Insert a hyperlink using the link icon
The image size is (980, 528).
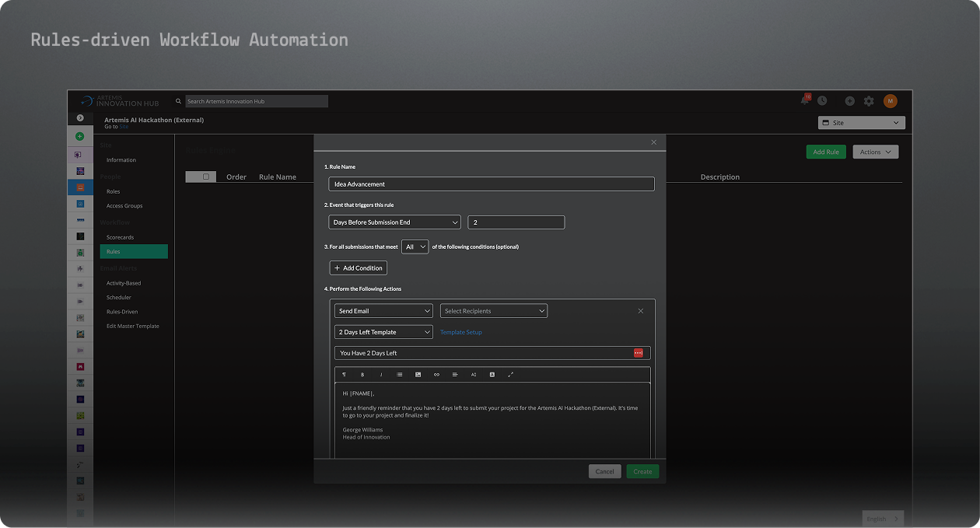[437, 374]
